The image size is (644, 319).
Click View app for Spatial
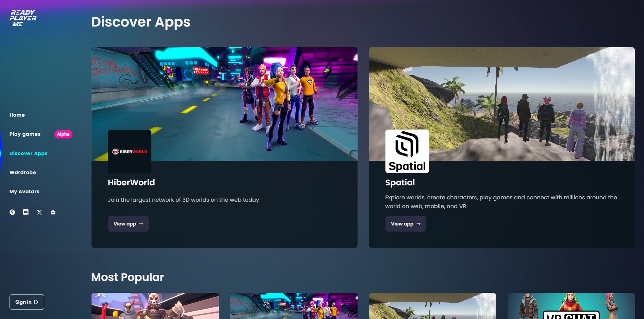pyautogui.click(x=406, y=224)
